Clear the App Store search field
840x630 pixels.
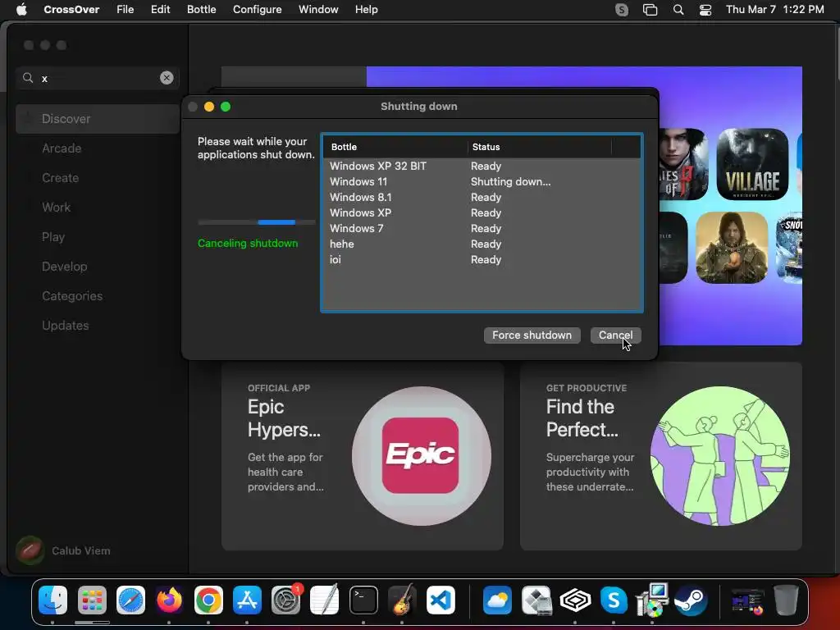click(x=167, y=78)
